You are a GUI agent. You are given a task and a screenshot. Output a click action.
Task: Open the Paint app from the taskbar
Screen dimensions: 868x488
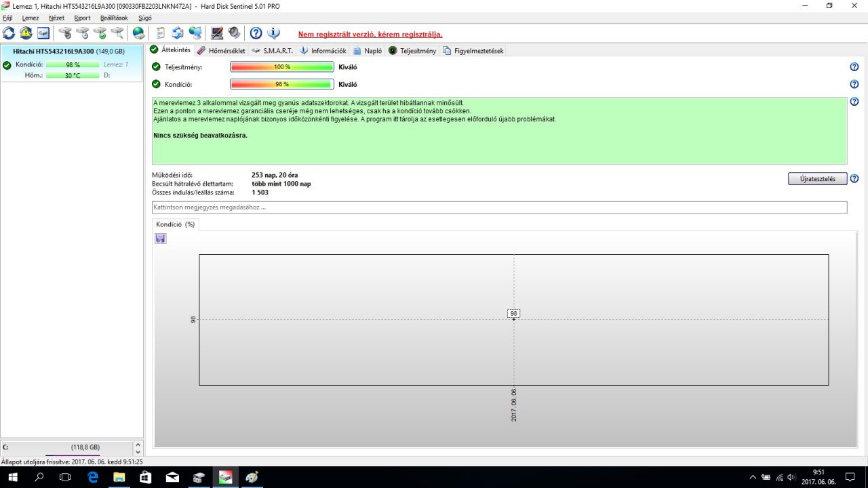pyautogui.click(x=252, y=477)
